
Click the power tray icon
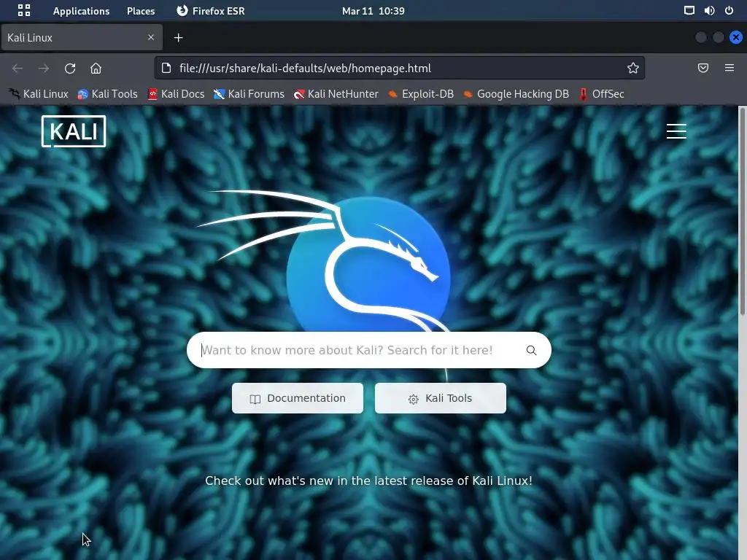729,10
